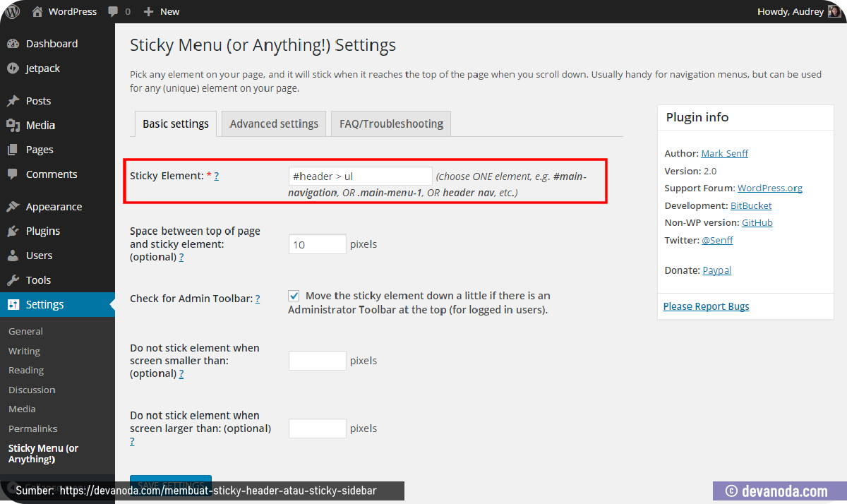Click the Posts pushpin icon
This screenshot has height=504, width=847.
[x=13, y=101]
